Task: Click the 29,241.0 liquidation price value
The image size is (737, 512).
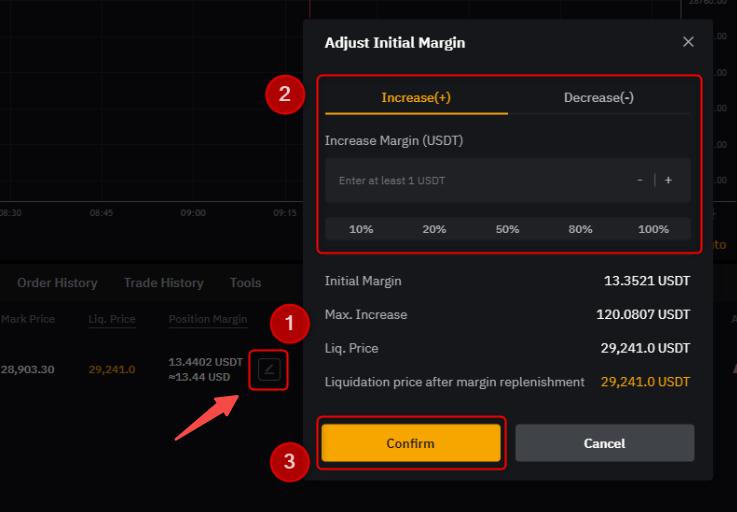Action: point(111,369)
